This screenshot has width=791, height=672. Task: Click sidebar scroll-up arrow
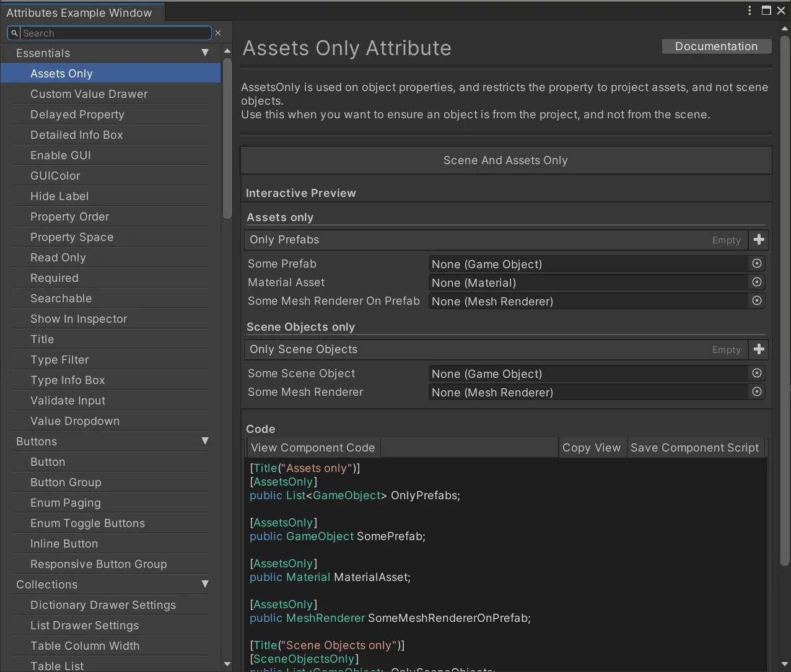[227, 51]
